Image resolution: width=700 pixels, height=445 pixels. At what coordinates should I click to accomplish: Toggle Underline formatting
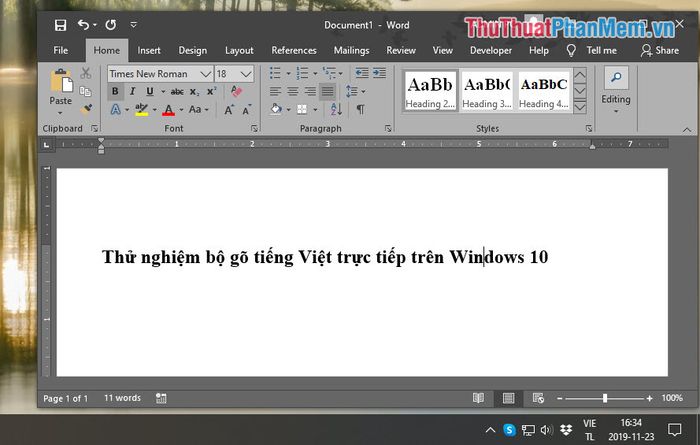(x=150, y=91)
